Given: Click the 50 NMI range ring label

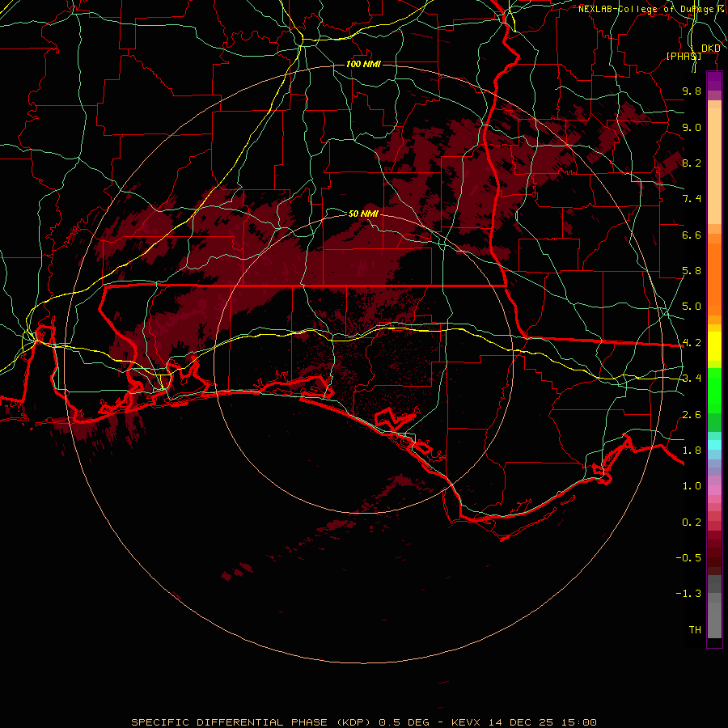Looking at the screenshot, I should (x=363, y=214).
